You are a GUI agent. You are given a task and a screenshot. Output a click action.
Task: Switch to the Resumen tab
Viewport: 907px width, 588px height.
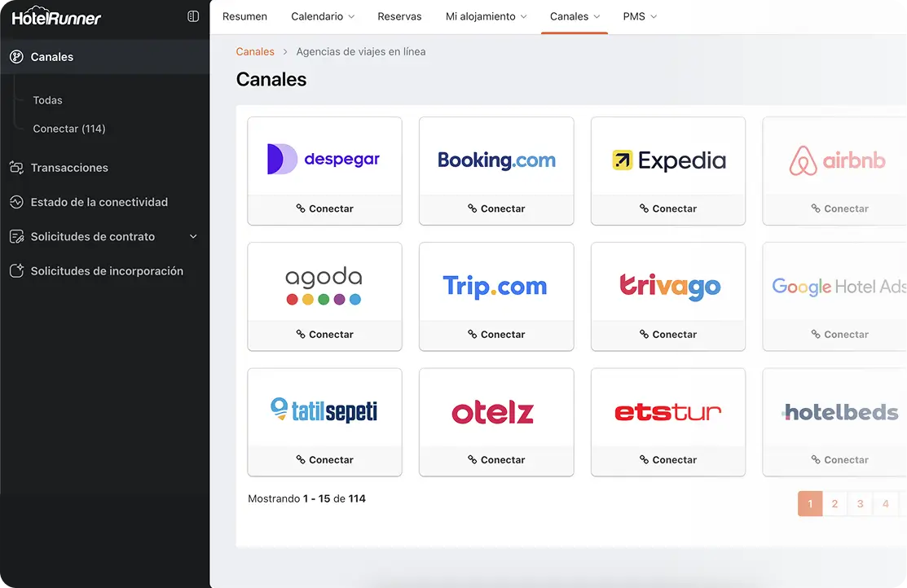coord(244,16)
